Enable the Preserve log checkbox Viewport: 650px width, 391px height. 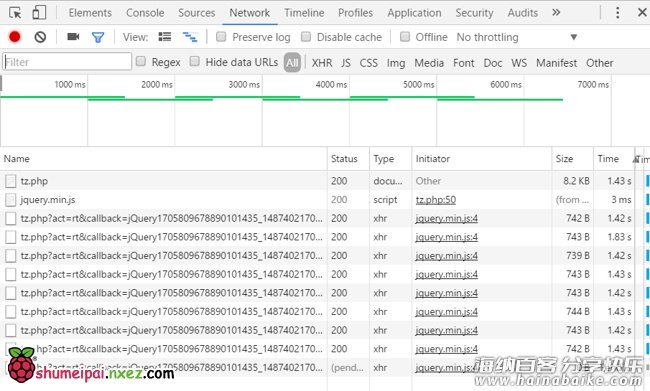point(221,37)
